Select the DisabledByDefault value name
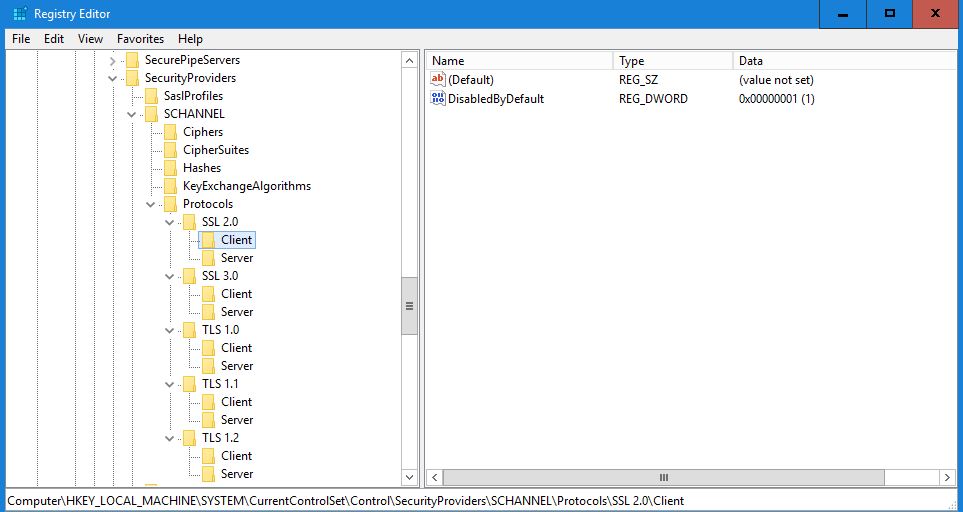Image resolution: width=963 pixels, height=512 pixels. (x=496, y=99)
